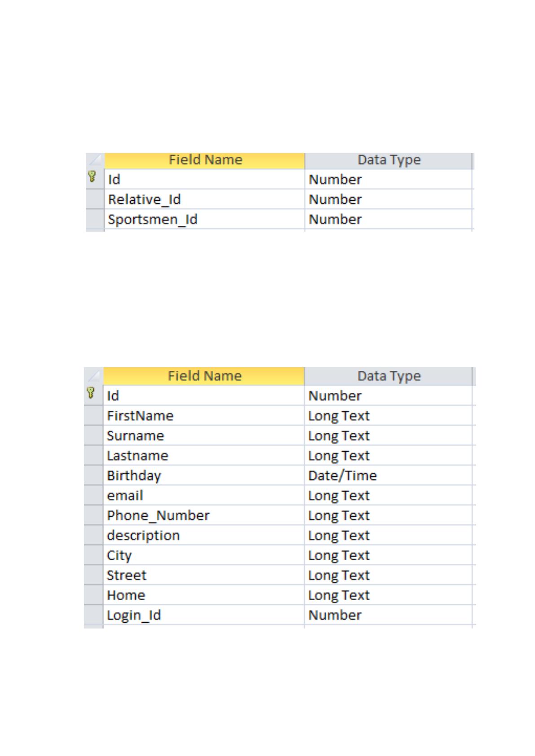
Task: Click the email field name cell
Action: (204, 495)
